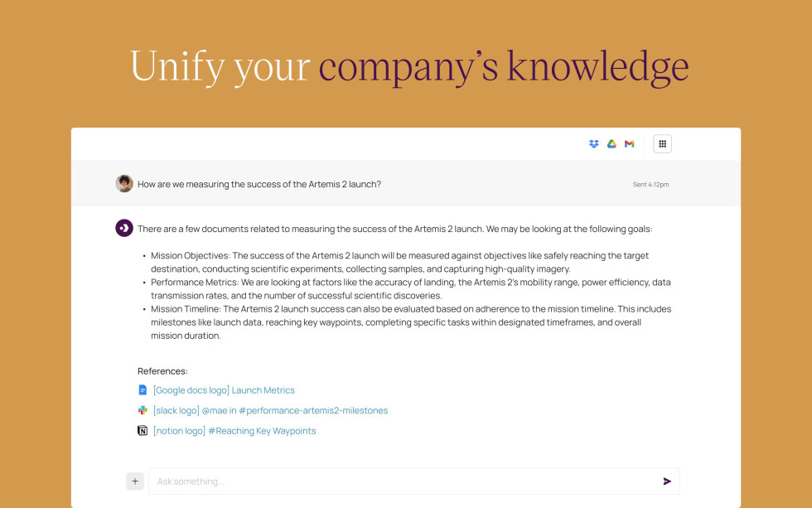
Task: Open the #Reaching Key Waypoints Notion page
Action: click(235, 430)
